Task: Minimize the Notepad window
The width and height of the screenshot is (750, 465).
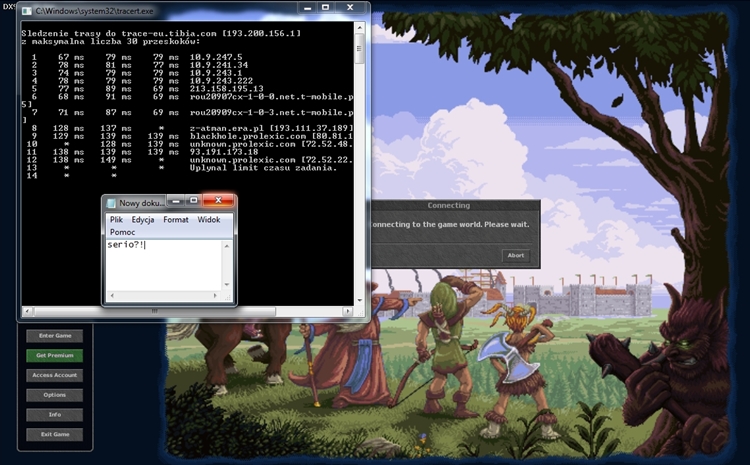Action: 176,201
